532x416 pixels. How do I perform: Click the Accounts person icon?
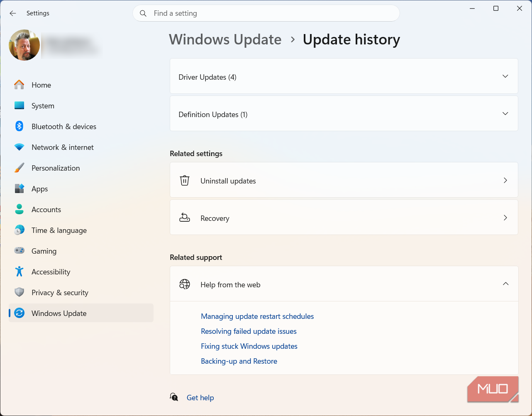click(19, 209)
